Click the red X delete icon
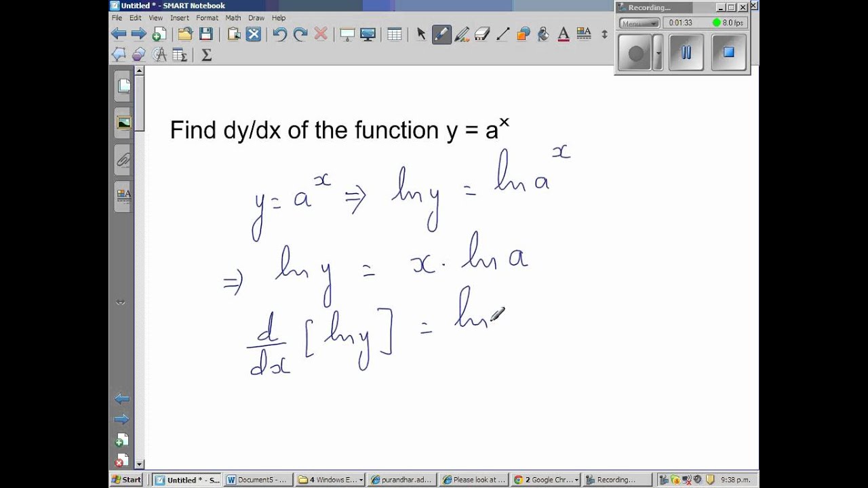 (x=321, y=34)
